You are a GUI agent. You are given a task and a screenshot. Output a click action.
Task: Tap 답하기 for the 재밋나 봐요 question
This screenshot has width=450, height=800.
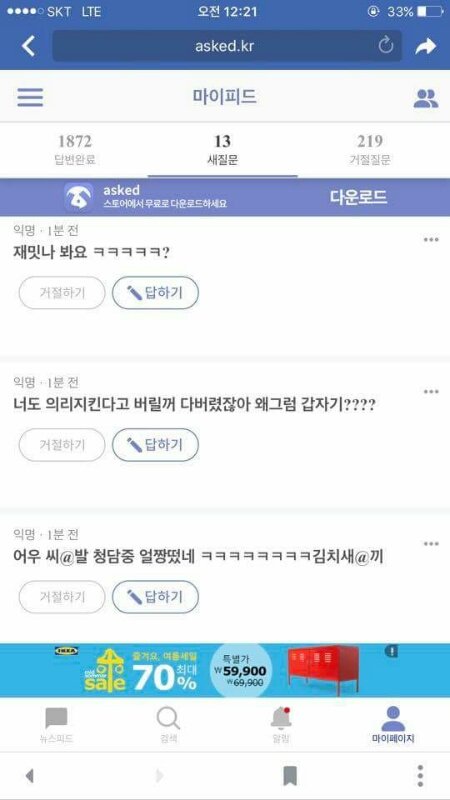point(155,293)
